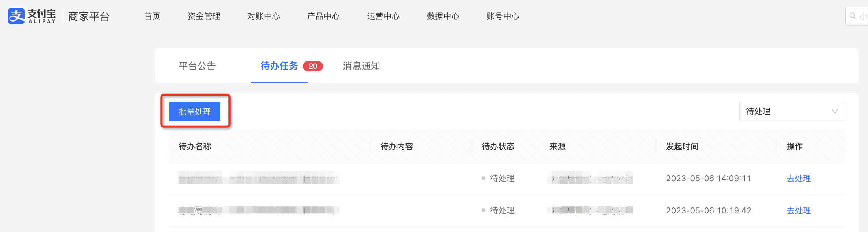Open the 资金管理 menu
This screenshot has height=232, width=868.
(204, 16)
